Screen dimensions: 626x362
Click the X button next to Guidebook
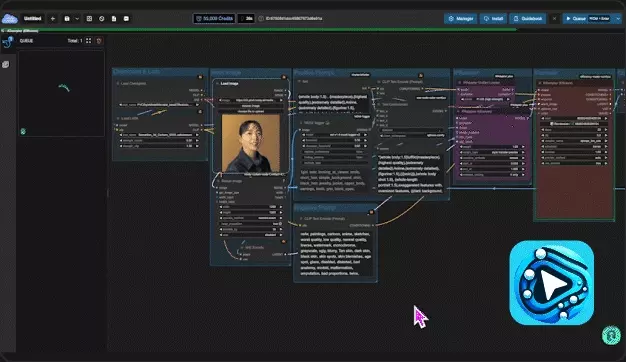point(554,18)
